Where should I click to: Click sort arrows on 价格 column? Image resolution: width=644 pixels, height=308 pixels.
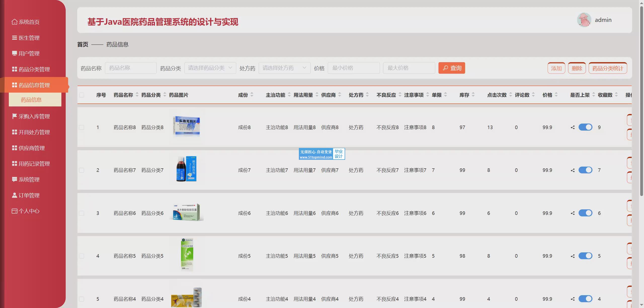point(556,95)
